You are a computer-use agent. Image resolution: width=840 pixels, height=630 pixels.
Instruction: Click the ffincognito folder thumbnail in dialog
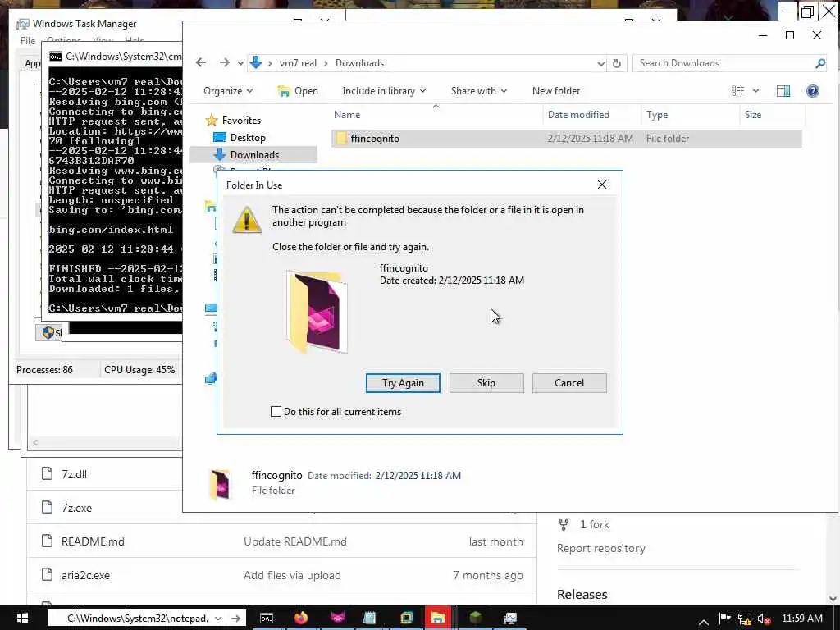[x=317, y=312]
